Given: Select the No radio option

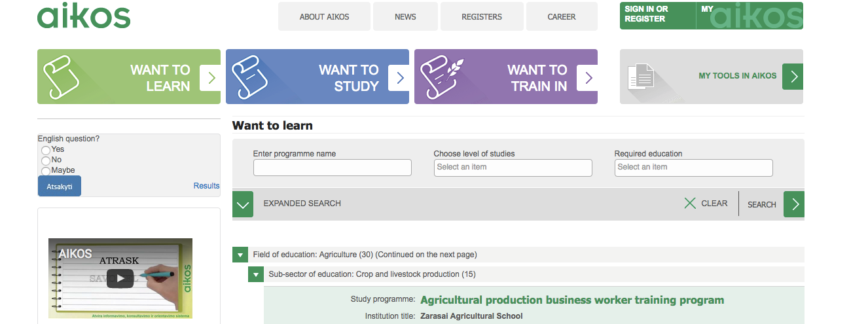Looking at the screenshot, I should (x=46, y=160).
